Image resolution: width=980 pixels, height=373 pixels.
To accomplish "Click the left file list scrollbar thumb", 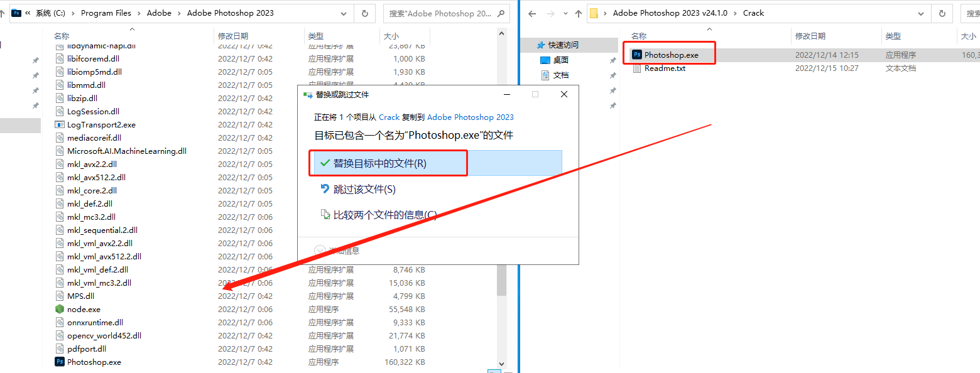I will [501, 279].
